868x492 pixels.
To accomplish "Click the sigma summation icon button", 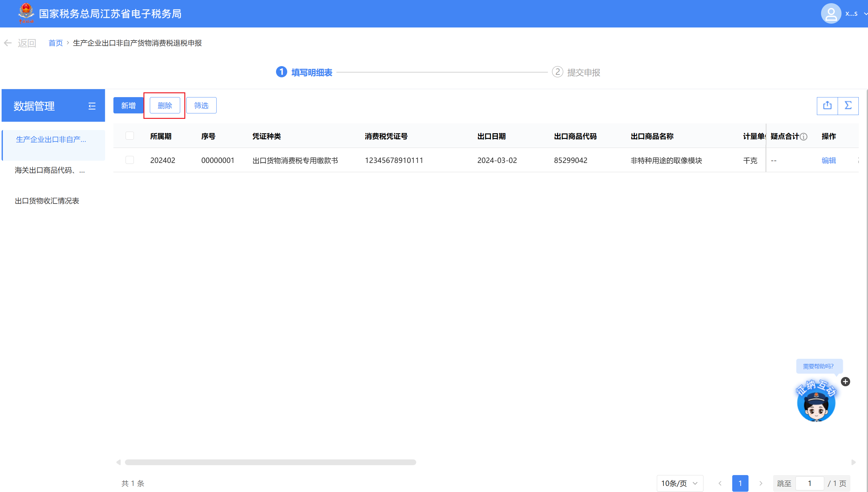I will click(848, 105).
